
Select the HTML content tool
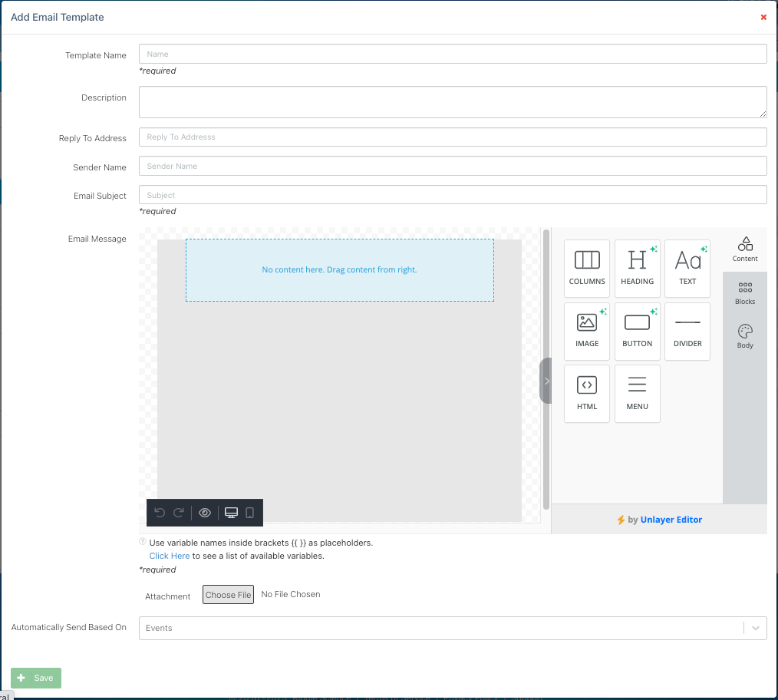point(587,393)
